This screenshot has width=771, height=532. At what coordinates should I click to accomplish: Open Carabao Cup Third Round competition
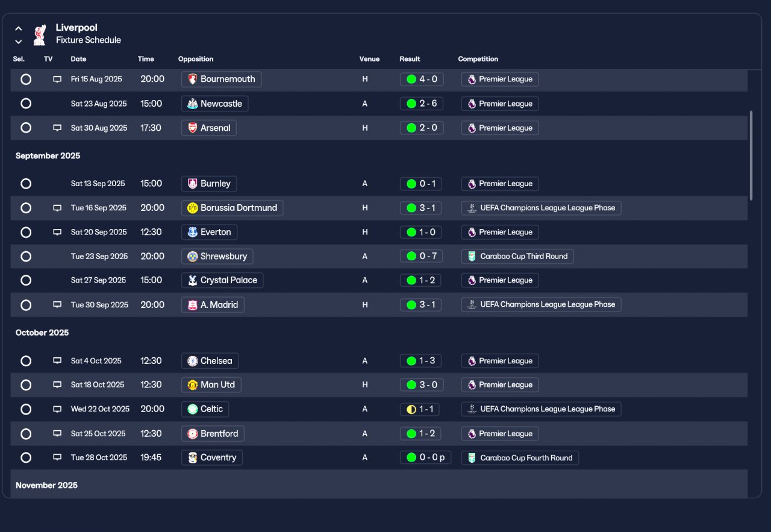[517, 256]
